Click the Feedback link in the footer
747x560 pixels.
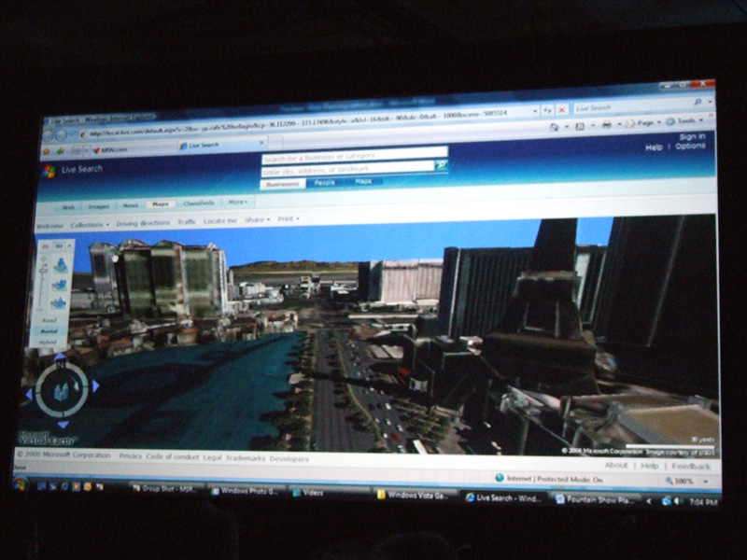691,466
